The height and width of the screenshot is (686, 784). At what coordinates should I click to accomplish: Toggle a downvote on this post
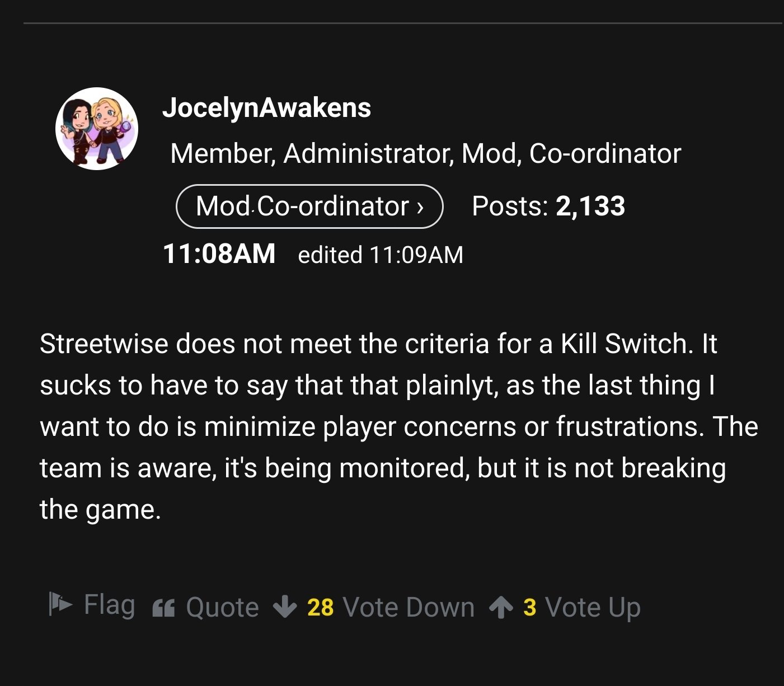point(409,606)
